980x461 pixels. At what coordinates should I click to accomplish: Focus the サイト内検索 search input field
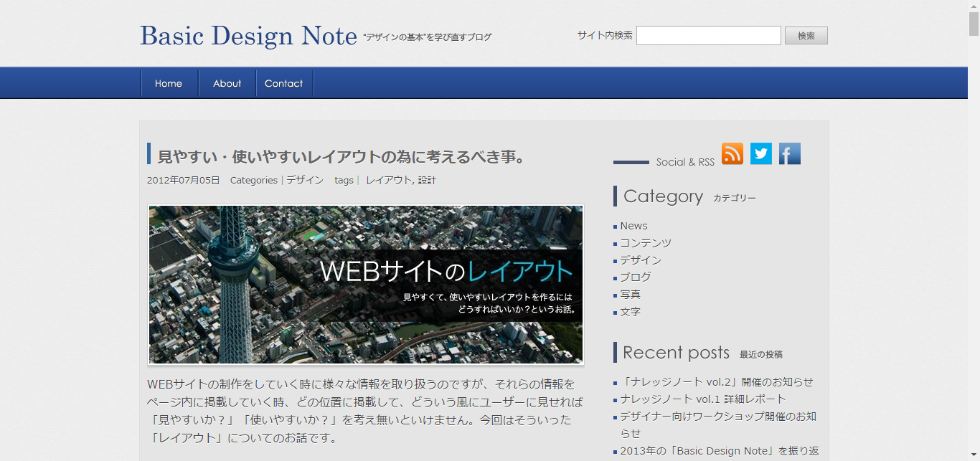708,36
